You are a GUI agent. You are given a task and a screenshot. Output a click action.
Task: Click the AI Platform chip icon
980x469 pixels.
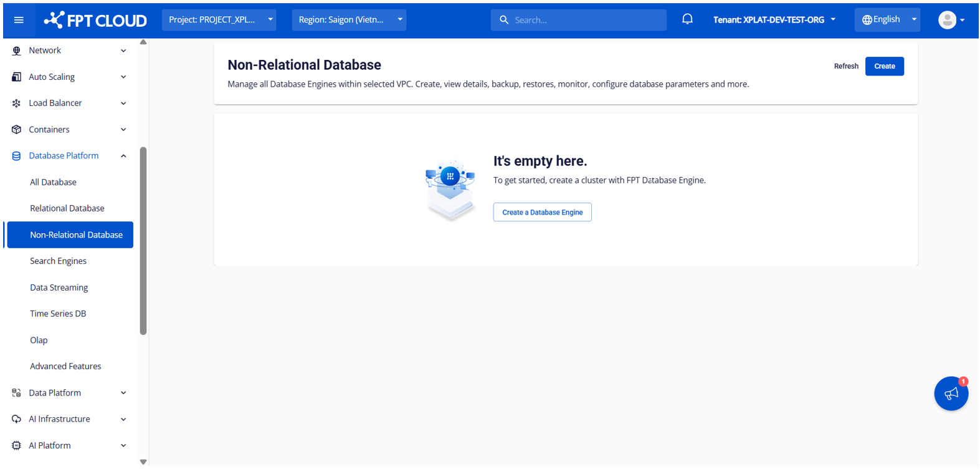[17, 445]
